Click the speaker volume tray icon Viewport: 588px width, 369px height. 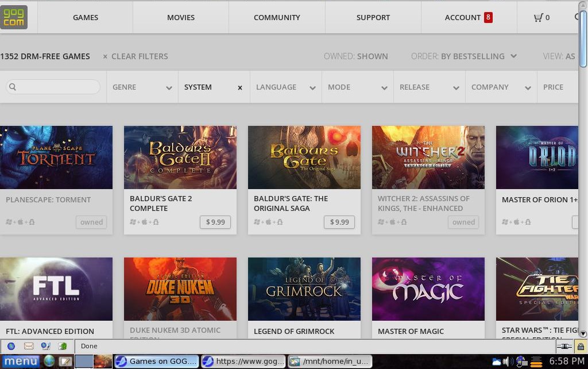pos(508,362)
